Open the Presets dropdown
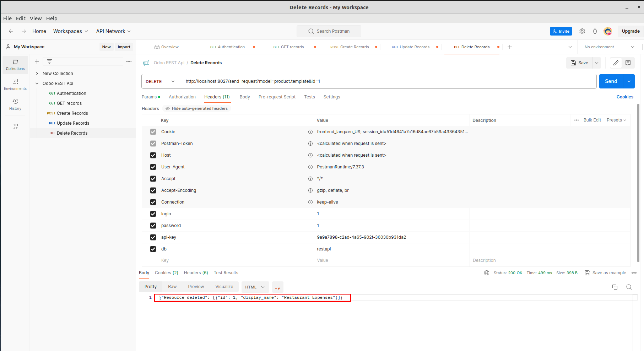The width and height of the screenshot is (644, 351). pyautogui.click(x=616, y=120)
